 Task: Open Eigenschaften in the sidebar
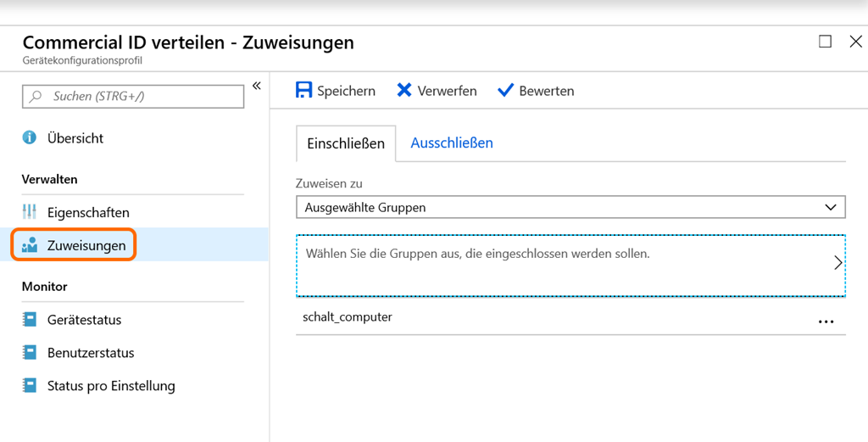tap(88, 212)
